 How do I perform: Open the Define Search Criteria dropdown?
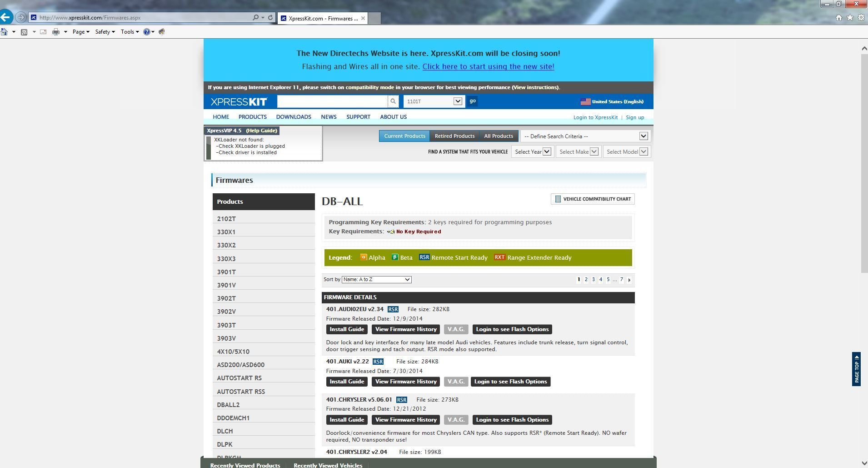585,136
